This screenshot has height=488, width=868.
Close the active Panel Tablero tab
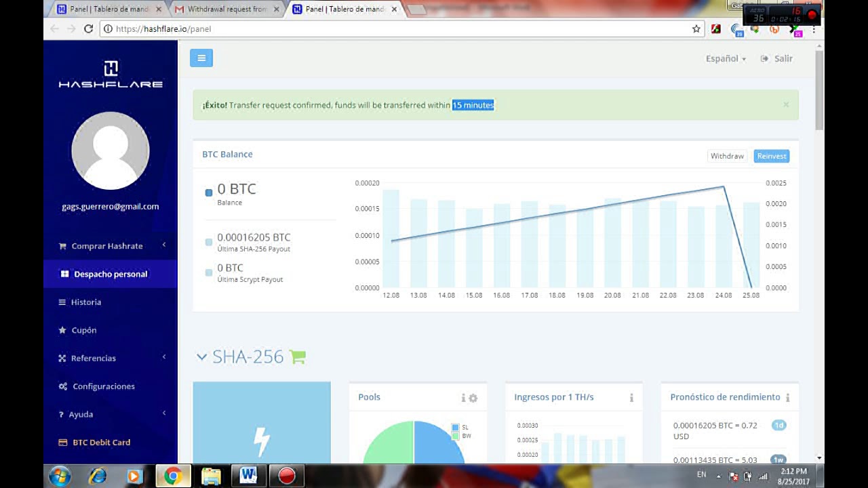point(394,9)
